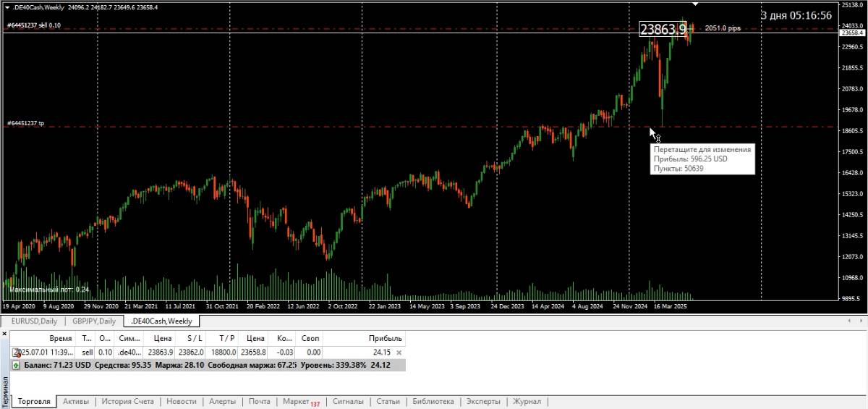This screenshot has height=409, width=868.
Task: Click the Баланс: 71.23 USD summary text
Action: pyautogui.click(x=57, y=366)
